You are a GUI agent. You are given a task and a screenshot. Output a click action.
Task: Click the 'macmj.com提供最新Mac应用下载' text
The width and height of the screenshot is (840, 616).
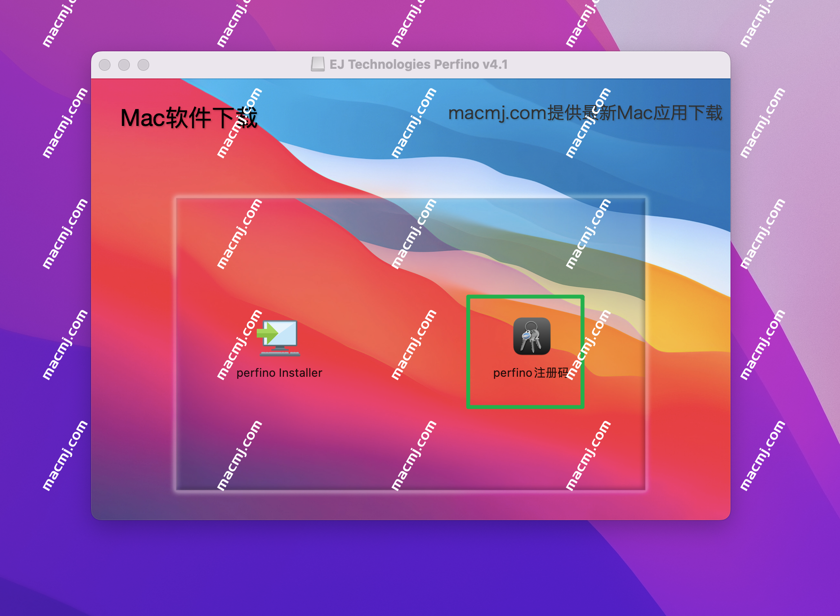coord(585,113)
